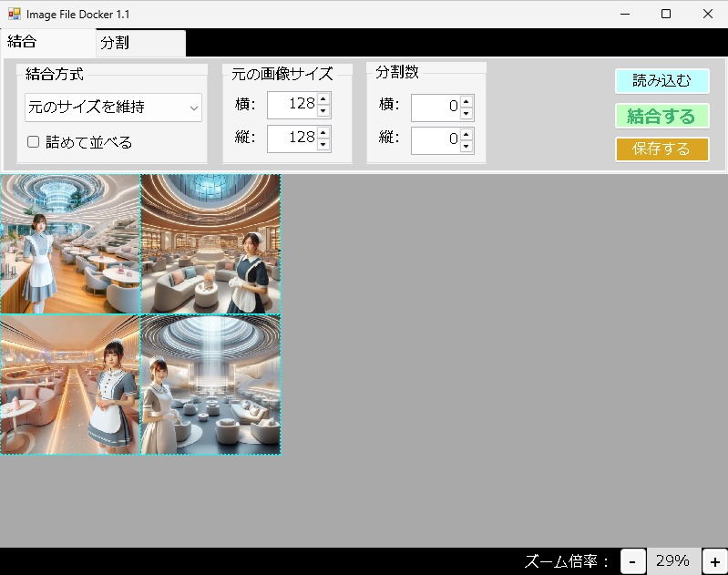Switch to the 分割 tab
The height and width of the screenshot is (575, 728).
point(140,43)
